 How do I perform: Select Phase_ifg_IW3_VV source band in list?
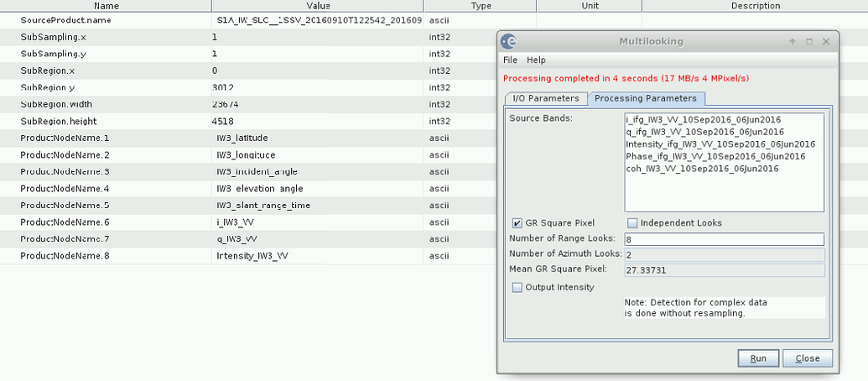coord(715,156)
